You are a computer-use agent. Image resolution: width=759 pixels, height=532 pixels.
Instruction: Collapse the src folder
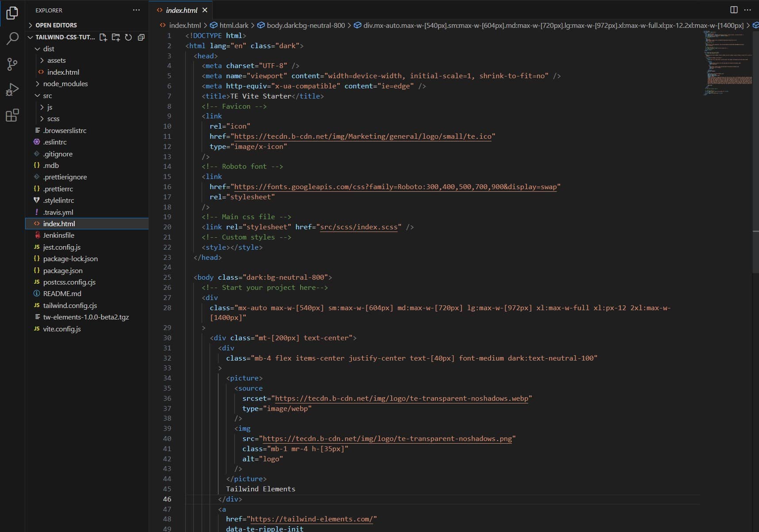(87, 95)
